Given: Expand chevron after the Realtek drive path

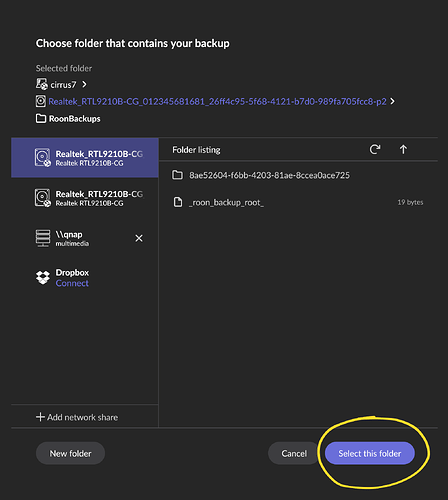Looking at the screenshot, I should click(x=392, y=101).
